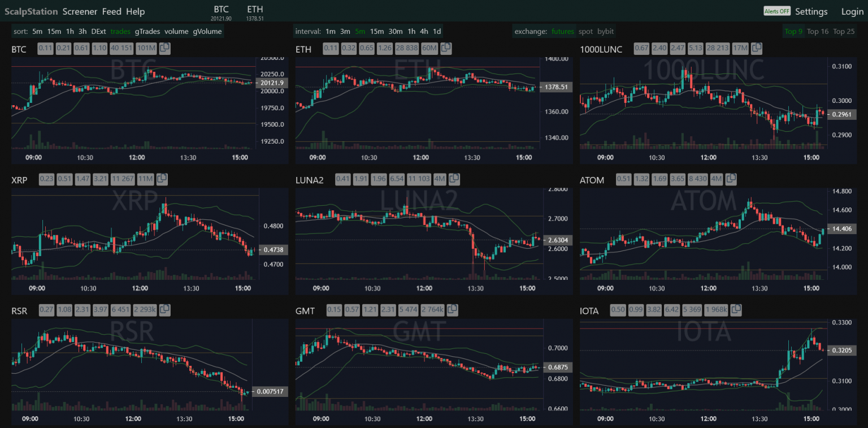Click the copy icon beside RSR
Viewport: 868px width, 428px height.
(164, 310)
